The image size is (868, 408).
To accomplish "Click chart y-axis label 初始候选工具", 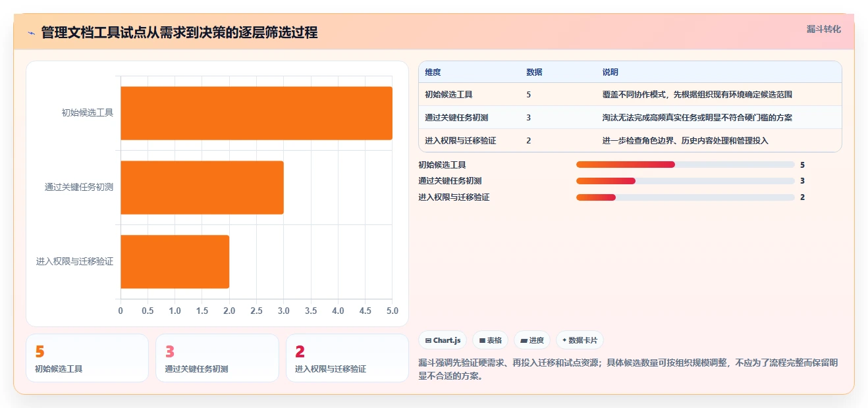I will pyautogui.click(x=88, y=113).
